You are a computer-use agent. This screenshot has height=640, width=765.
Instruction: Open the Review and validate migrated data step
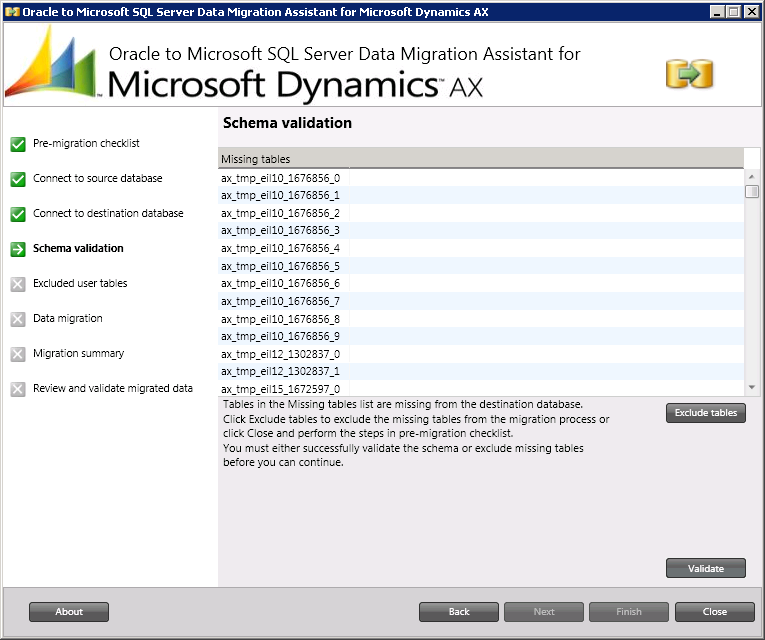click(112, 388)
